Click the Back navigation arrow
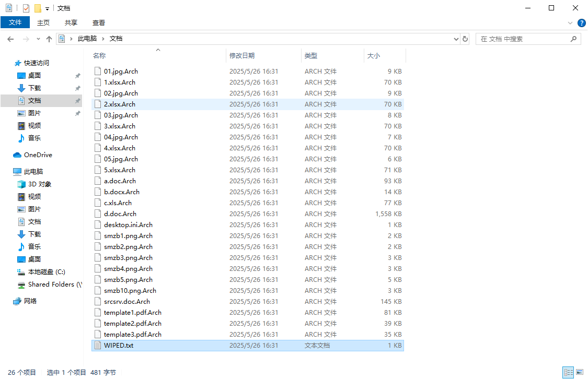Viewport: 588px width, 379px height. click(10, 39)
